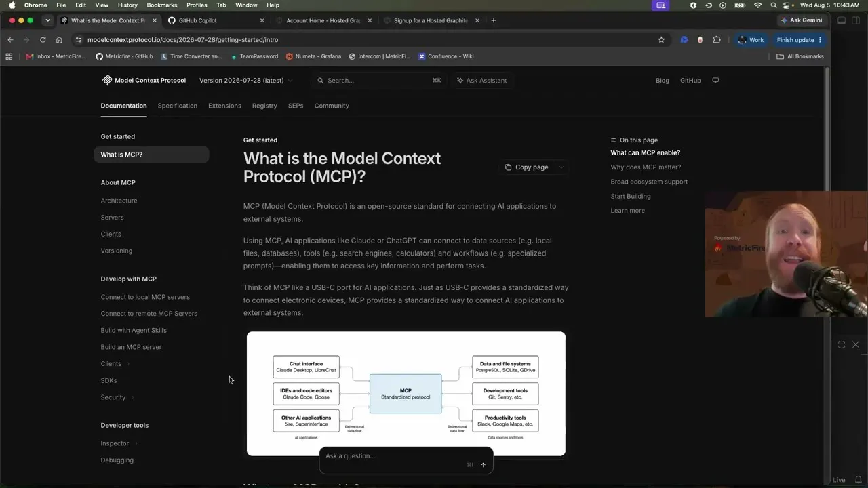Viewport: 868px width, 488px height.
Task: Open the GitHub link in site header
Action: (690, 80)
